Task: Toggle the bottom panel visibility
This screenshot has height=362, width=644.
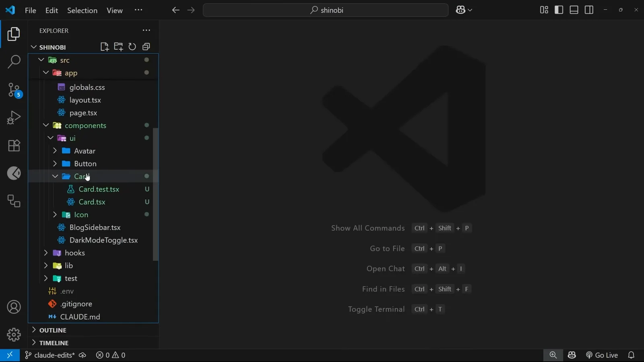Action: coord(574,10)
